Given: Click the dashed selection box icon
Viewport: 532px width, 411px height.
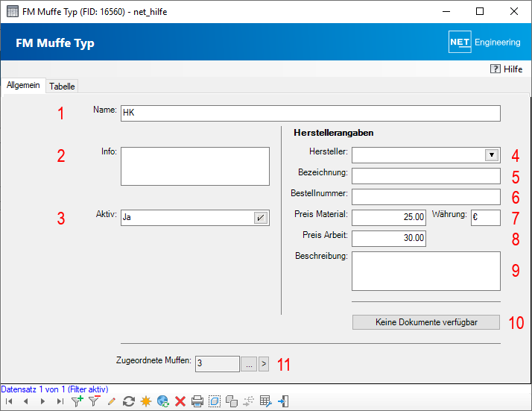Looking at the screenshot, I should coord(215,401).
